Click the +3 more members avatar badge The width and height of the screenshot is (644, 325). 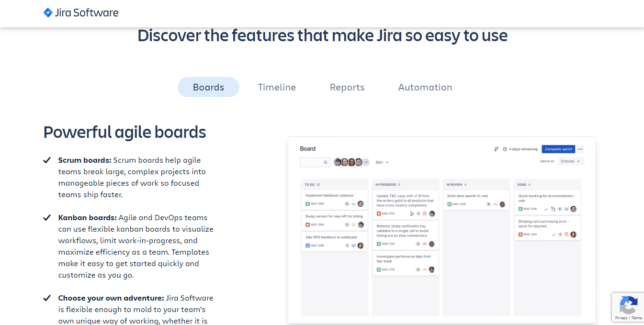point(366,162)
